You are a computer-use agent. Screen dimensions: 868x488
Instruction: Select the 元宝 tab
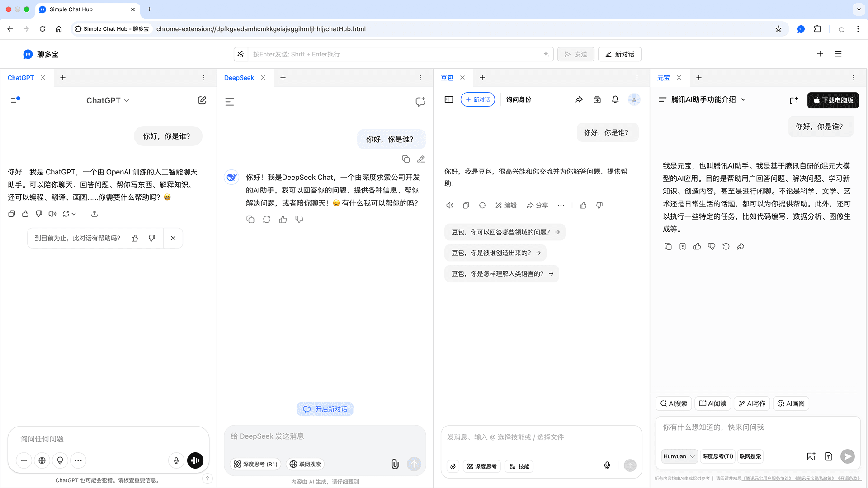(664, 78)
